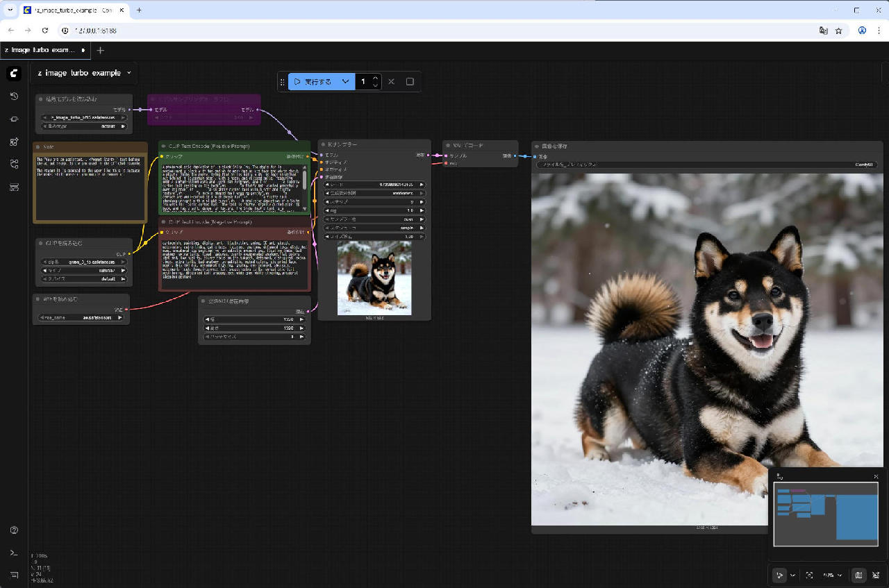Open a new workflow tab with plus

[x=101, y=50]
